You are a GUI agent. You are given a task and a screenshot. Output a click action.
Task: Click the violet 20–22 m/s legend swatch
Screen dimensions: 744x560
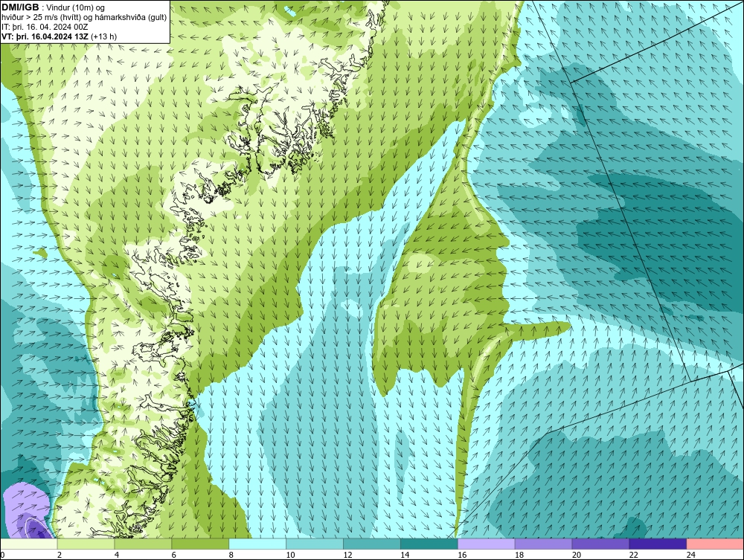click(x=600, y=544)
